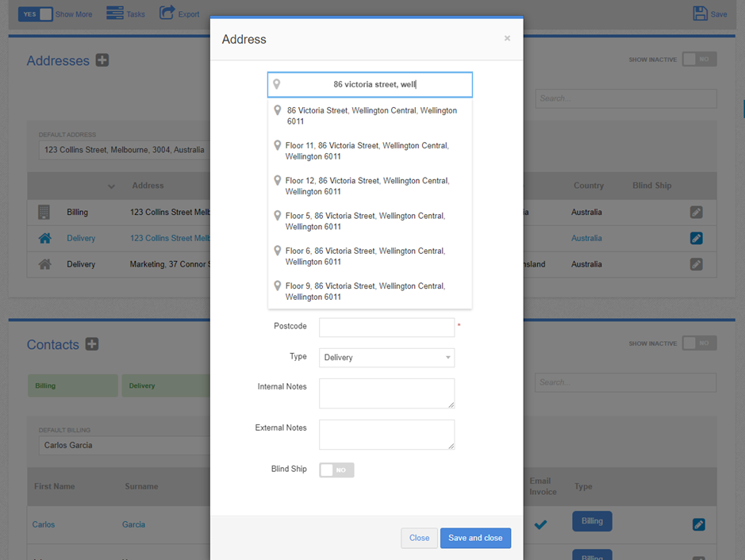The height and width of the screenshot is (560, 745).
Task: Select Floor 12, 86 Victoria Street suggestion
Action: tap(370, 186)
